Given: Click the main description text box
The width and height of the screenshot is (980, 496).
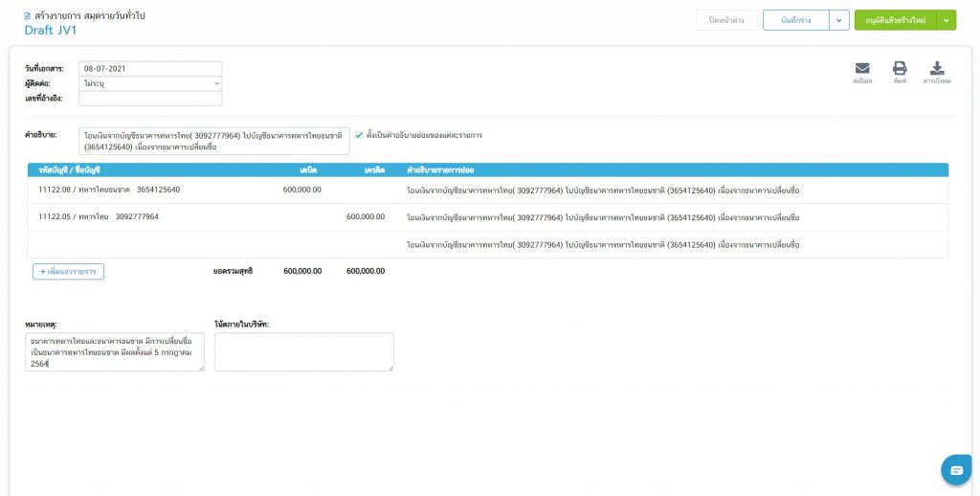Looking at the screenshot, I should (214, 141).
